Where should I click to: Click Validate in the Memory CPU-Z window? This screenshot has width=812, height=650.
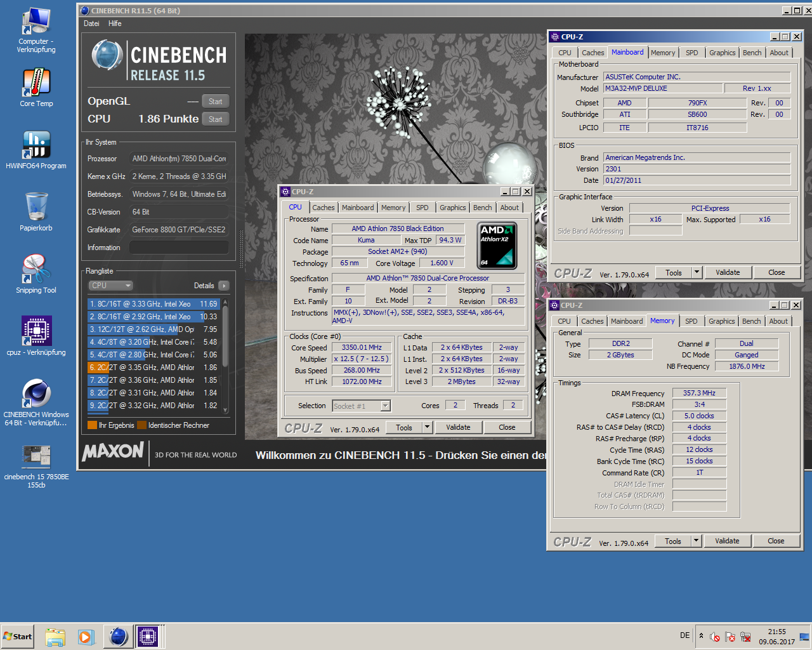click(x=727, y=541)
